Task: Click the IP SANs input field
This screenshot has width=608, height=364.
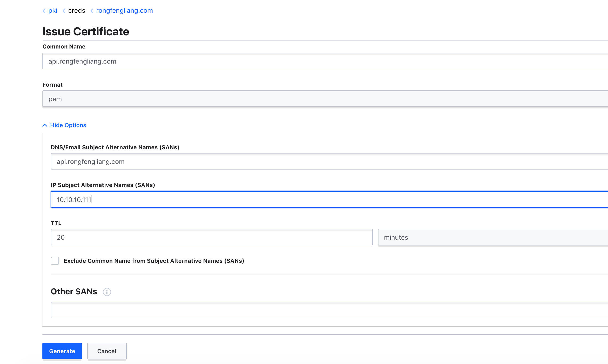Action: click(x=329, y=199)
